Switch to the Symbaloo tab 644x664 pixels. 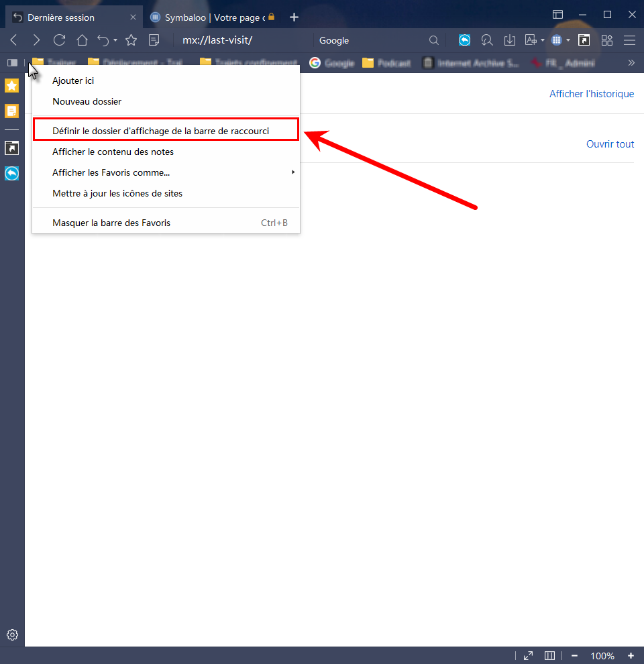[212, 17]
